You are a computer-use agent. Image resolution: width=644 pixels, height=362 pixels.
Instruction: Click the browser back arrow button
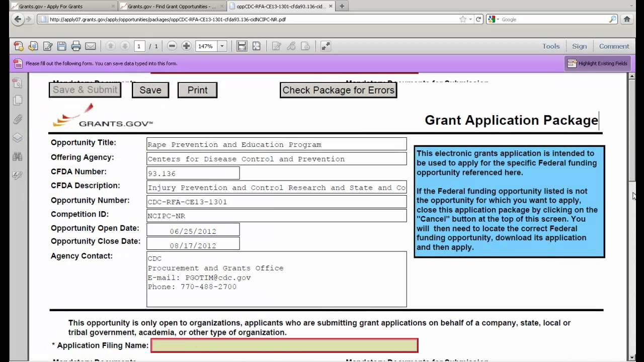(x=18, y=20)
